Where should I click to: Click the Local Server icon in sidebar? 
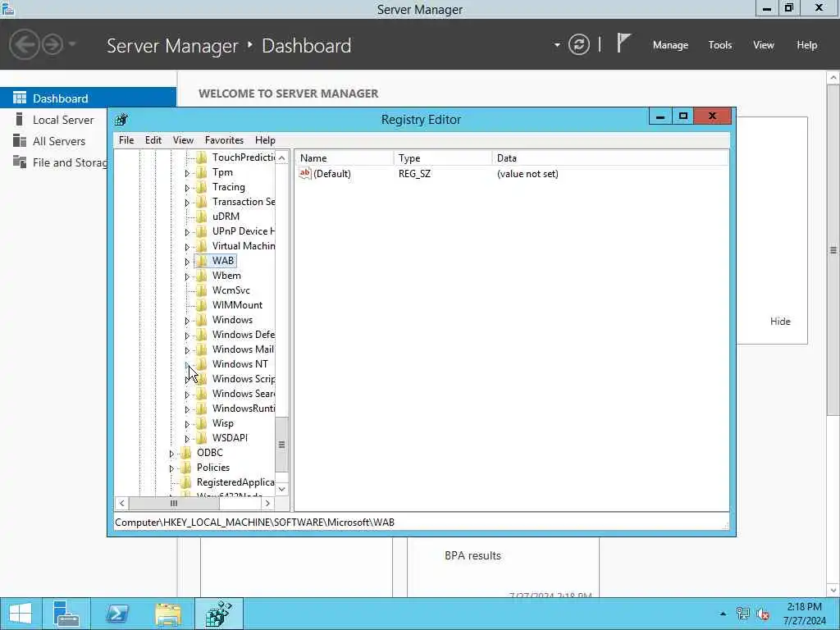coord(20,120)
